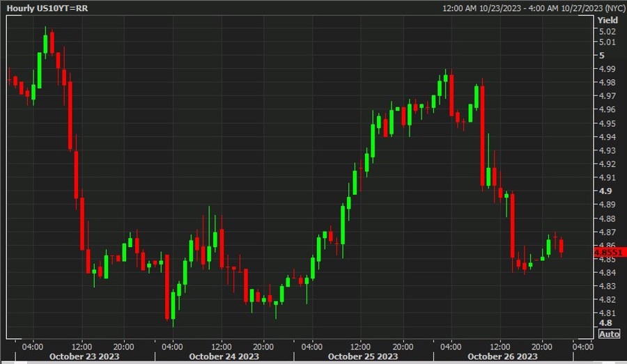This screenshot has height=364, width=627.
Task: Click the 4.9 yield axis label
Action: pyautogui.click(x=605, y=191)
